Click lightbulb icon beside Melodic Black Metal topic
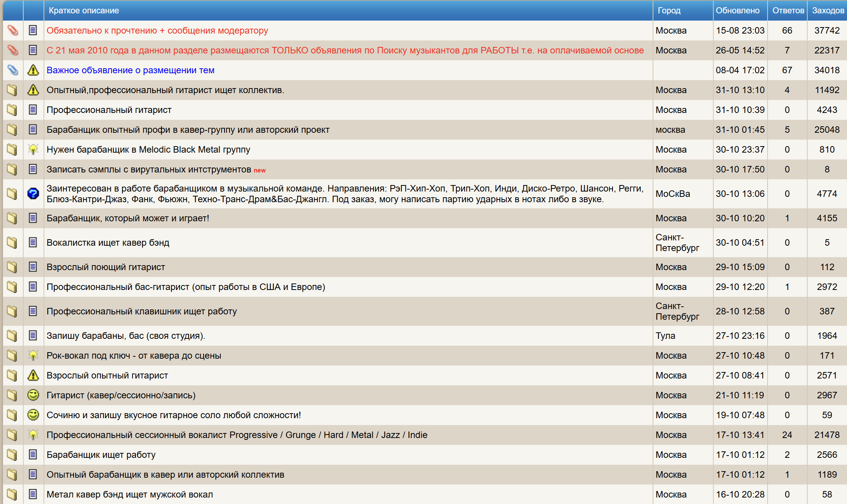 33,150
